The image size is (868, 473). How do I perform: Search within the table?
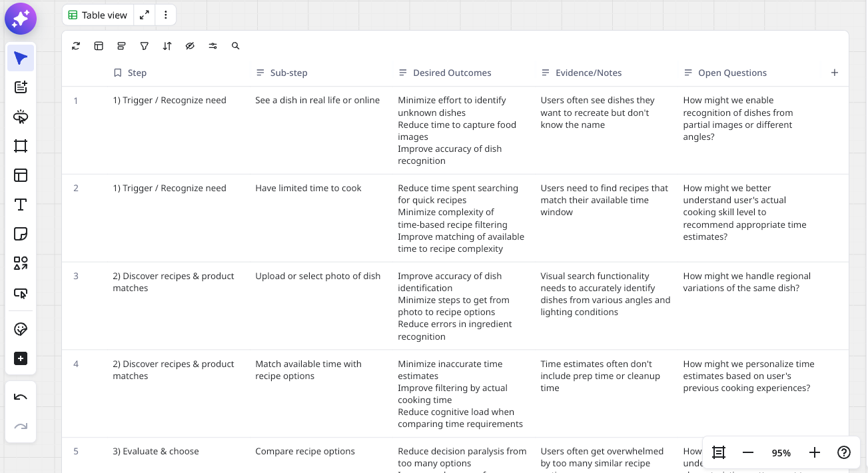(x=235, y=46)
